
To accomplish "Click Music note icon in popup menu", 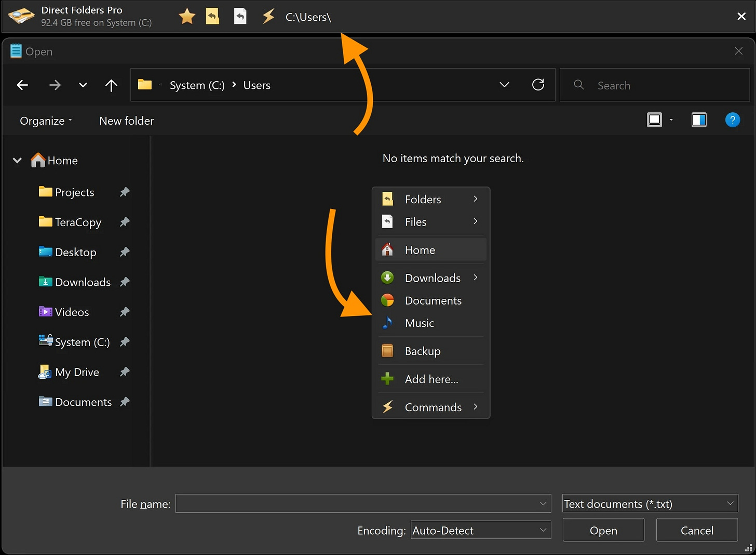I will click(x=387, y=323).
